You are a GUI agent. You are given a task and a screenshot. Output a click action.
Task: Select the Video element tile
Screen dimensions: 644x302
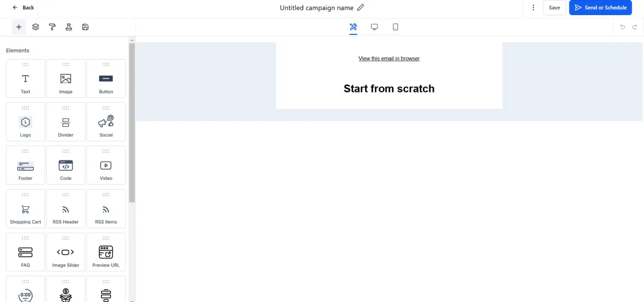click(106, 165)
